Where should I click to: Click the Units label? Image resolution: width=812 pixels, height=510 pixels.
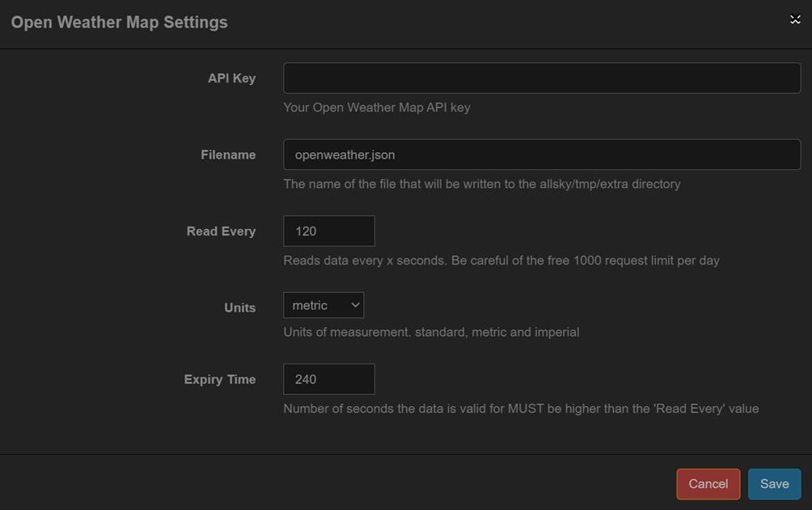240,308
